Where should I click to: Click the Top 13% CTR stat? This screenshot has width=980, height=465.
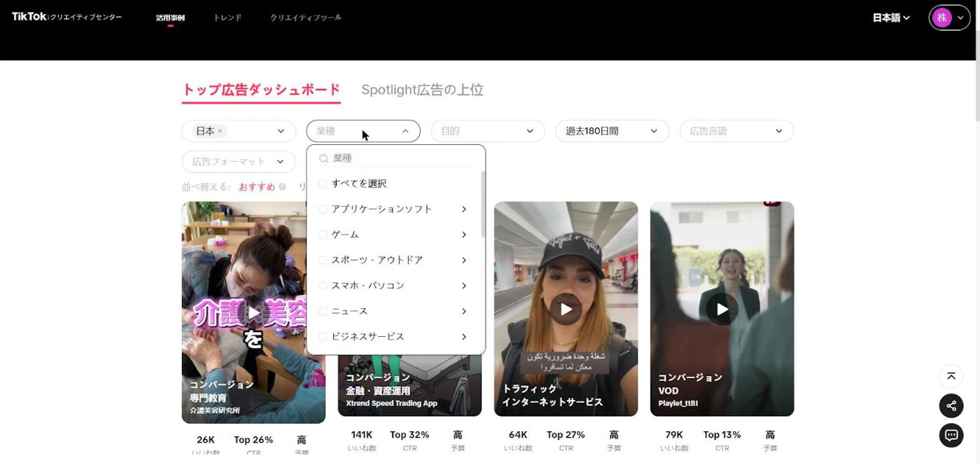(722, 440)
